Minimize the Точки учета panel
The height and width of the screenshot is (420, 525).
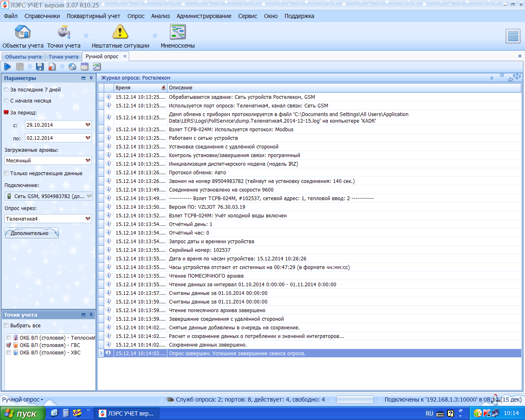point(84,315)
